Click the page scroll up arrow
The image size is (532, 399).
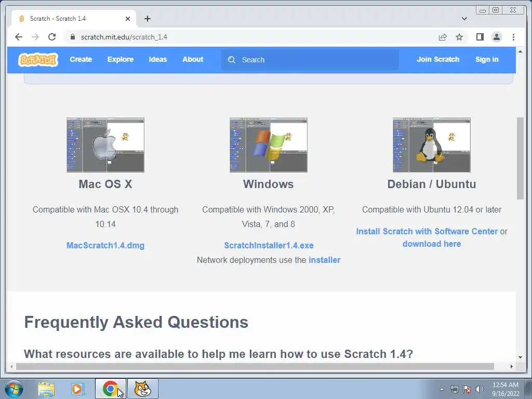(x=520, y=51)
